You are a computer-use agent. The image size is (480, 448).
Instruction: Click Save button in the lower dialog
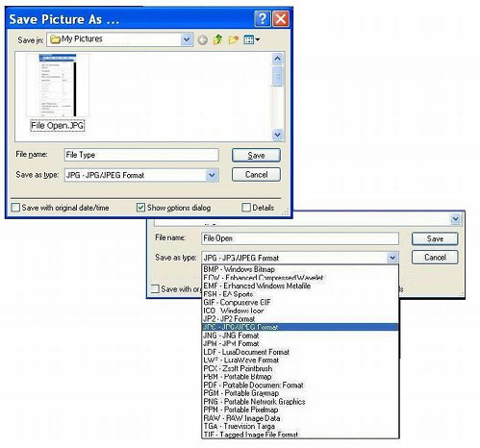[435, 238]
